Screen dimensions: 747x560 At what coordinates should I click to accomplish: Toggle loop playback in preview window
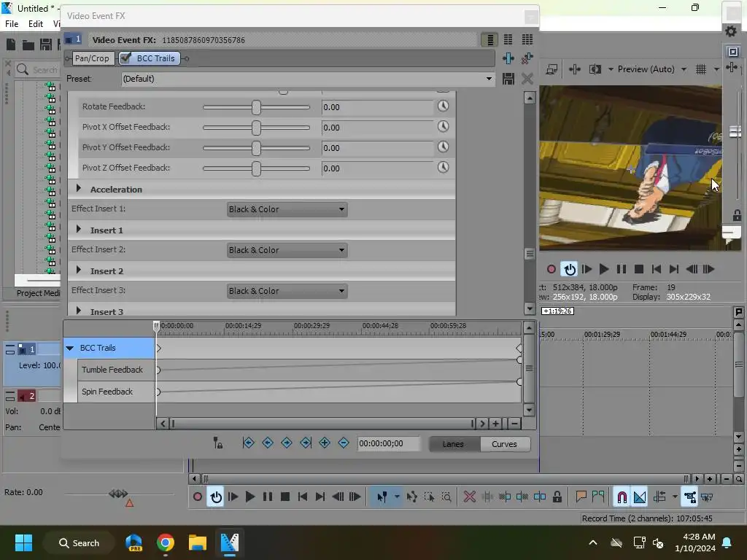(x=569, y=269)
